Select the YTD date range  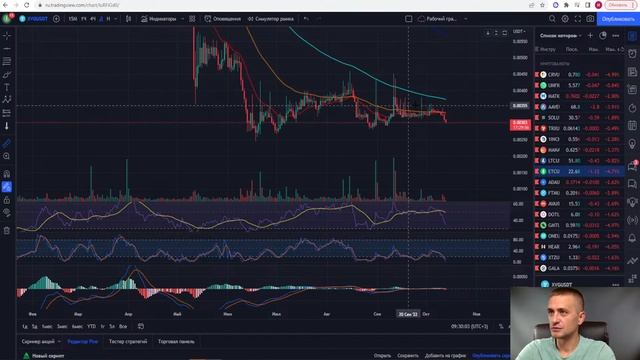[91, 326]
